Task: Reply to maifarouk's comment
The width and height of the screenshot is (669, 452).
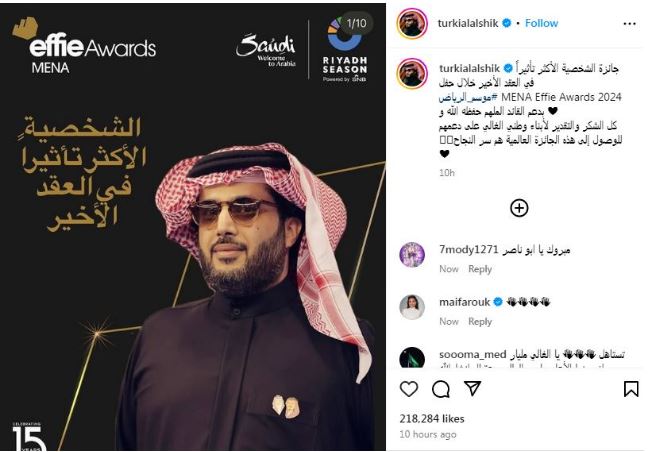Action: click(x=480, y=321)
